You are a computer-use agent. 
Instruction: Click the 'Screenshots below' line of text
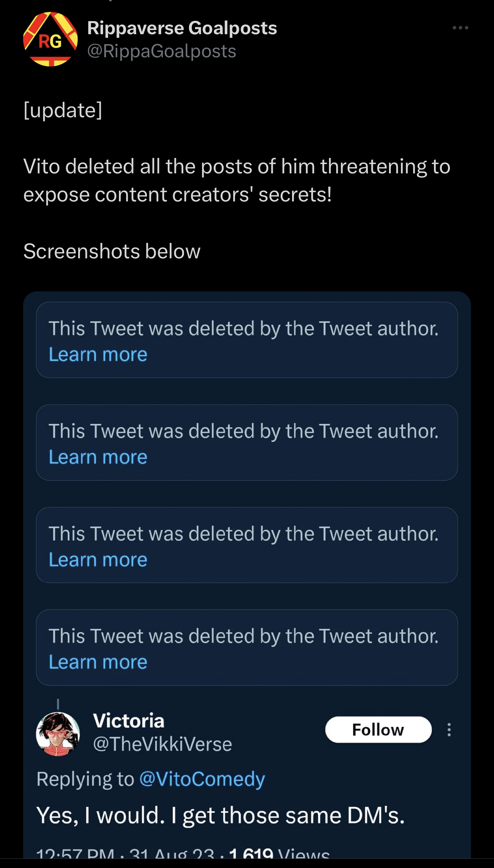coord(112,251)
